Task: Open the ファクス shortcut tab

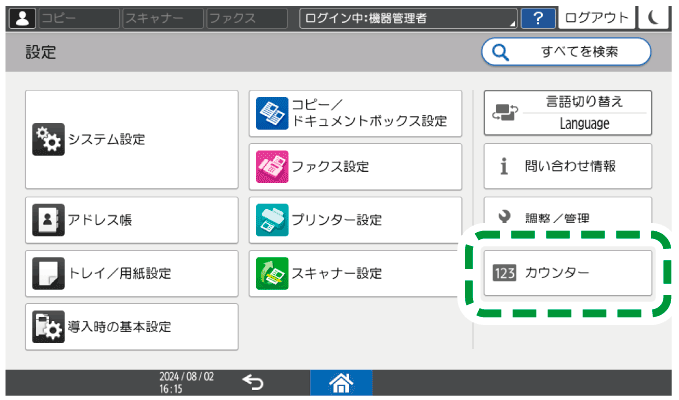Action: tap(247, 18)
